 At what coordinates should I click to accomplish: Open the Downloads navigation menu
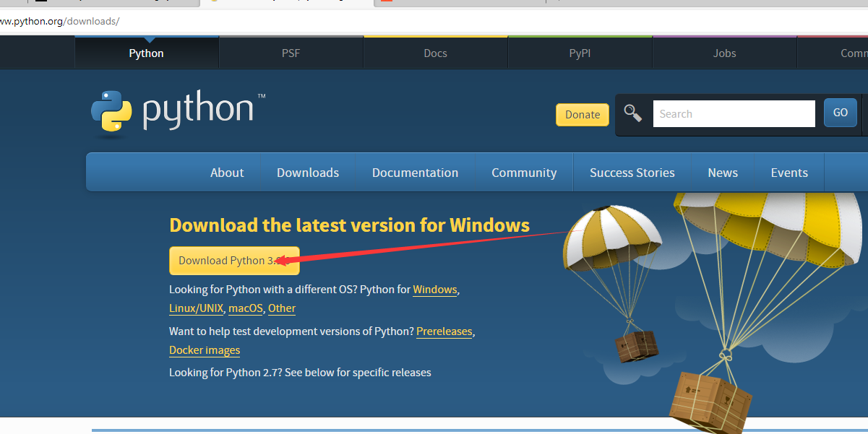point(308,173)
